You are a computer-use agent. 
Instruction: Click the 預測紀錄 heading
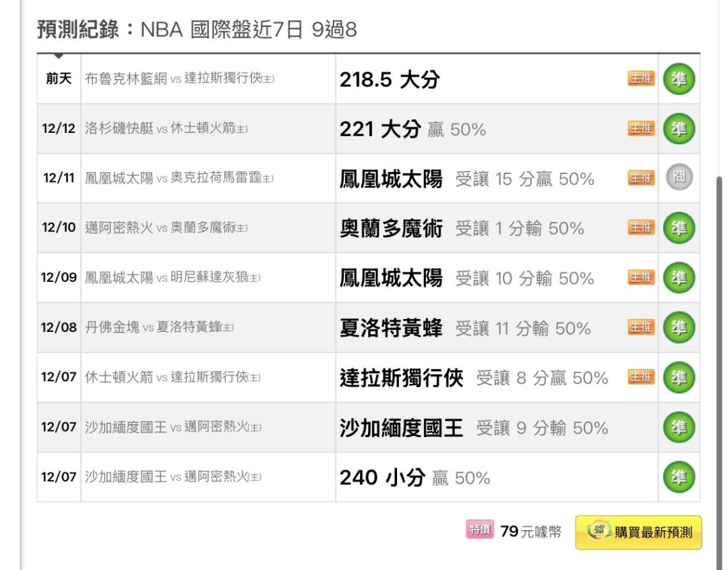(x=78, y=30)
